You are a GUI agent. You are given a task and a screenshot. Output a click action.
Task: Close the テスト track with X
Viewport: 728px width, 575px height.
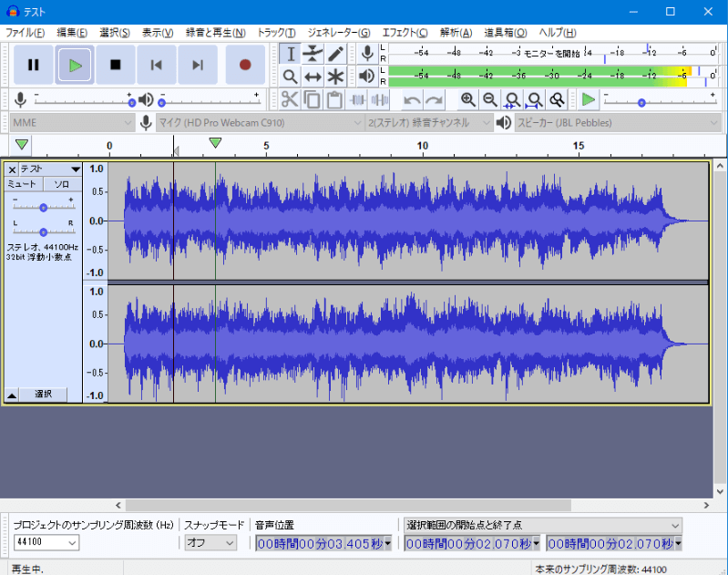pyautogui.click(x=12, y=170)
